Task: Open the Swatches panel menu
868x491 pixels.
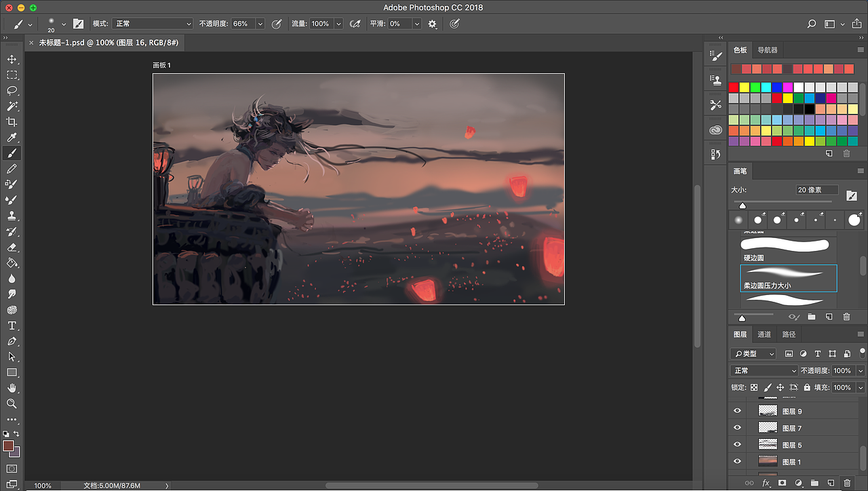Action: [x=861, y=50]
